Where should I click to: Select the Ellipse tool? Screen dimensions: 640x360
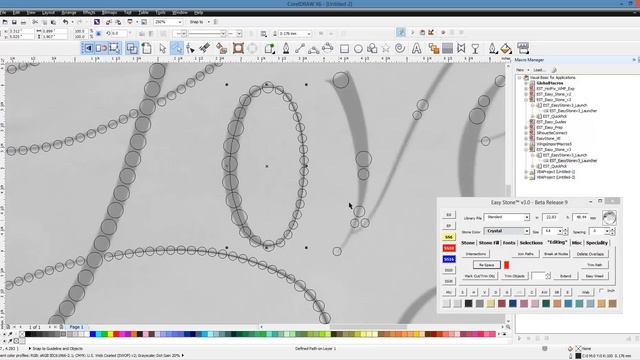[x=358, y=49]
